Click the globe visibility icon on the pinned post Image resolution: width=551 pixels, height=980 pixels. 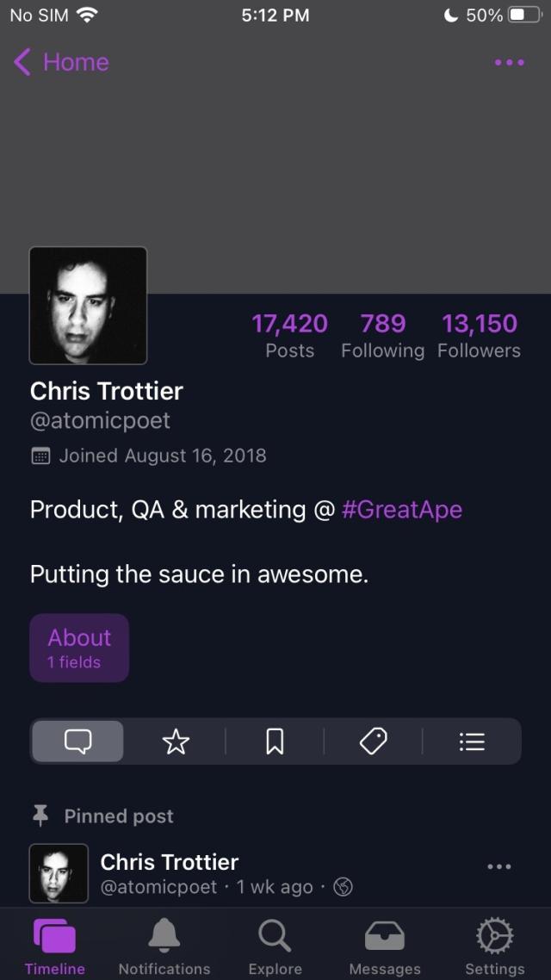[x=342, y=886]
